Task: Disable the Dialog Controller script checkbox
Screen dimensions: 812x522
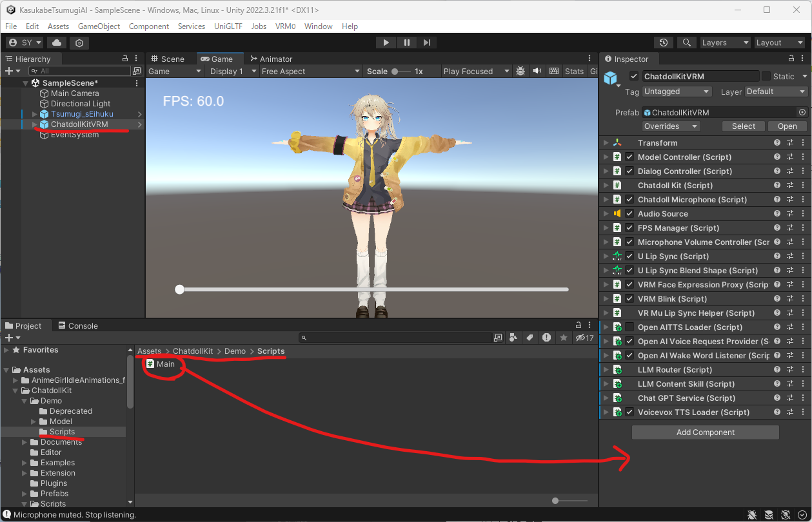Action: tap(629, 171)
